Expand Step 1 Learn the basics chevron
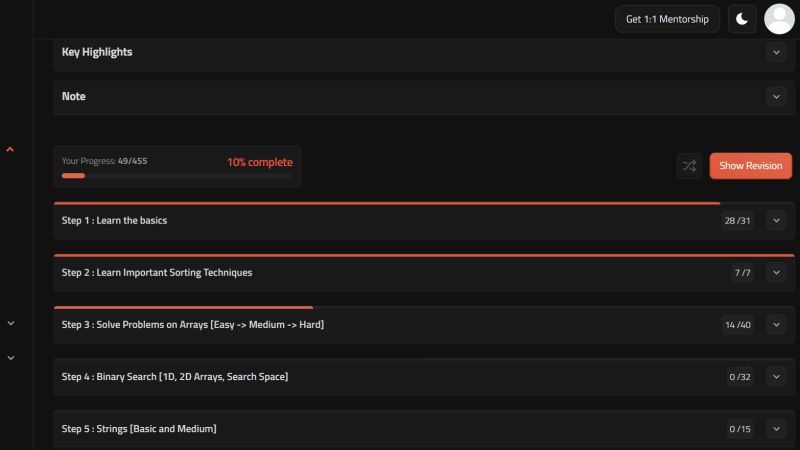 coord(776,220)
